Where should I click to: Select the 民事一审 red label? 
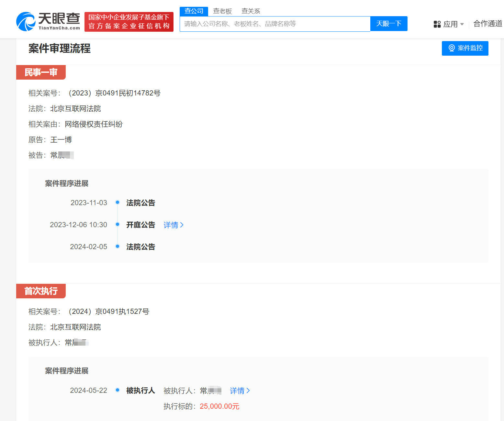(41, 72)
